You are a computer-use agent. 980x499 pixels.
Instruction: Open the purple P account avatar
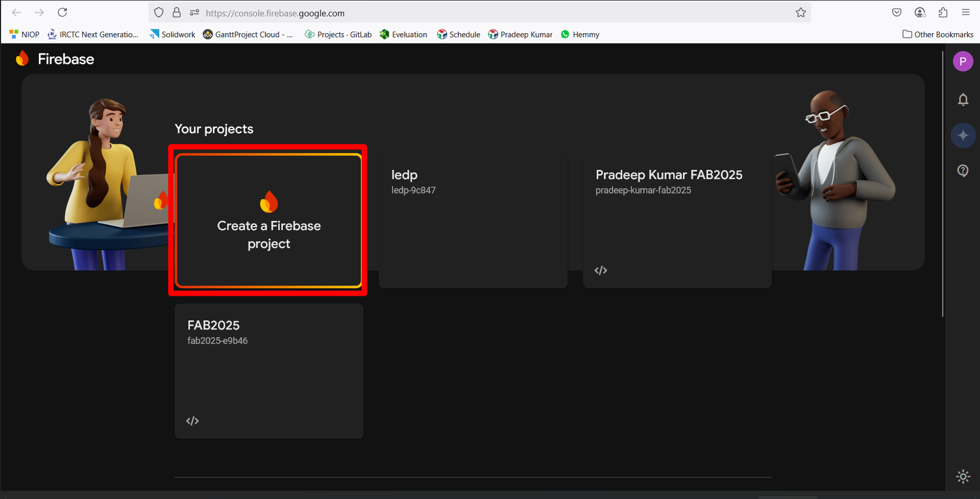point(963,61)
